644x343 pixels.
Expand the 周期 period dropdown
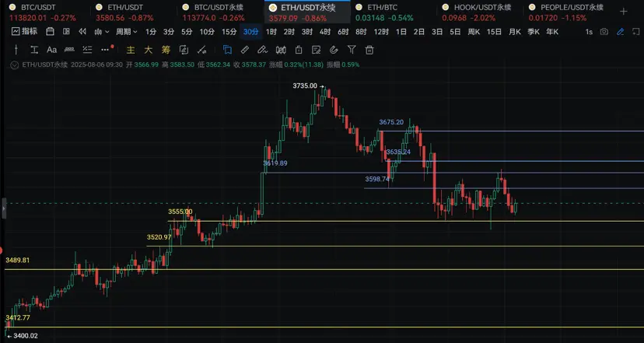pyautogui.click(x=126, y=32)
